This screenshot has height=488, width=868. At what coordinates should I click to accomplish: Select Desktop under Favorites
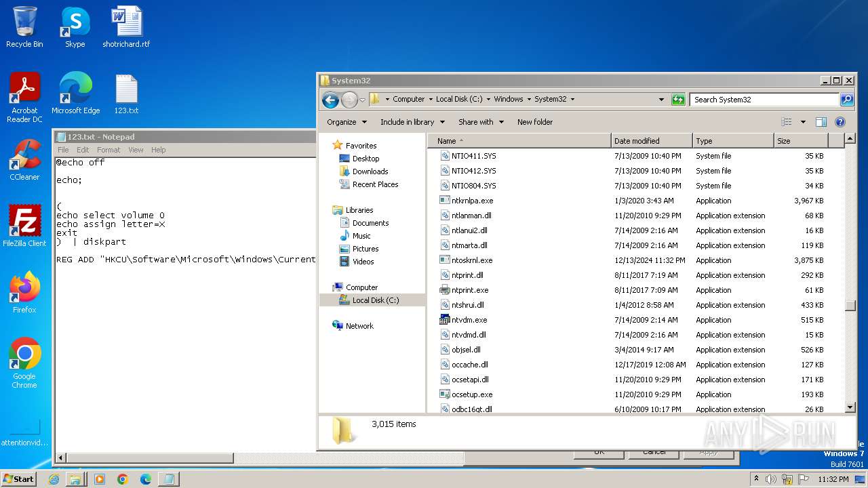pos(366,159)
